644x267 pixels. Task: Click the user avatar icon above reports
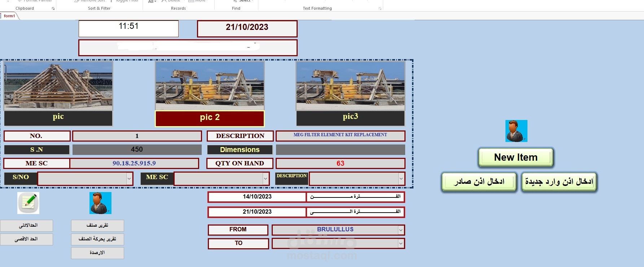click(100, 203)
